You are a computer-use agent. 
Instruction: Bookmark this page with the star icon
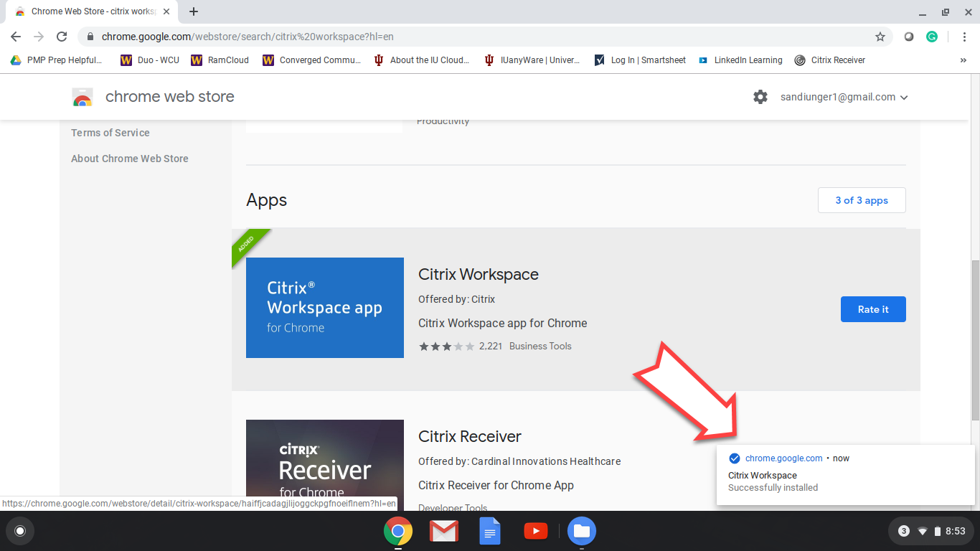[880, 37]
